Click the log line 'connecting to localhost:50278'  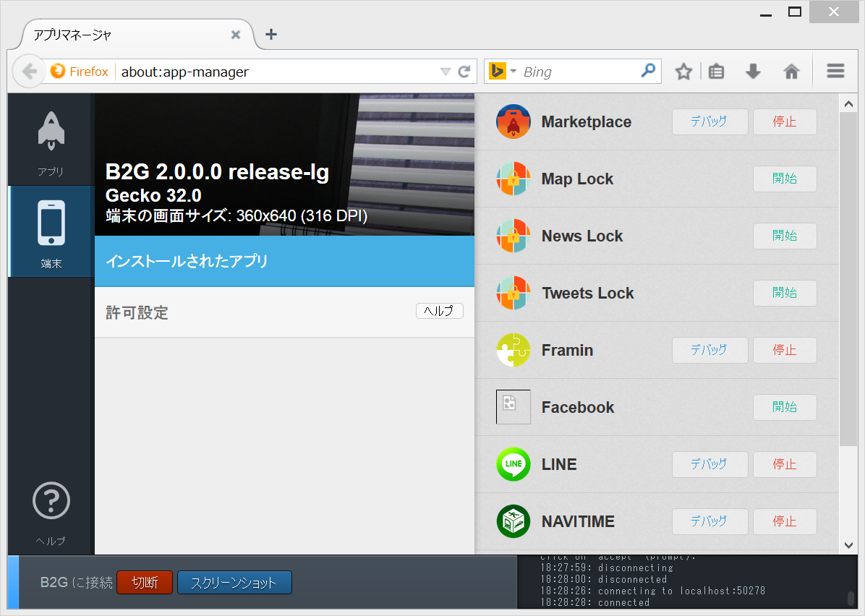pos(682,591)
